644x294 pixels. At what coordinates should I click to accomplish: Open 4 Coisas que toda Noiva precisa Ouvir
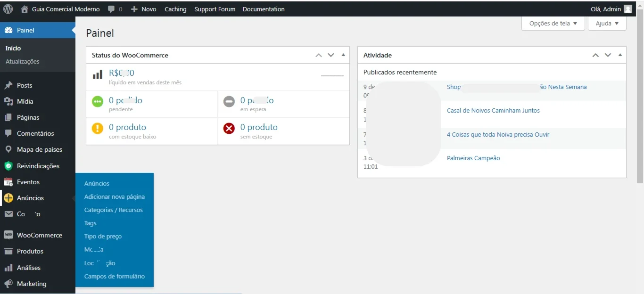(498, 134)
